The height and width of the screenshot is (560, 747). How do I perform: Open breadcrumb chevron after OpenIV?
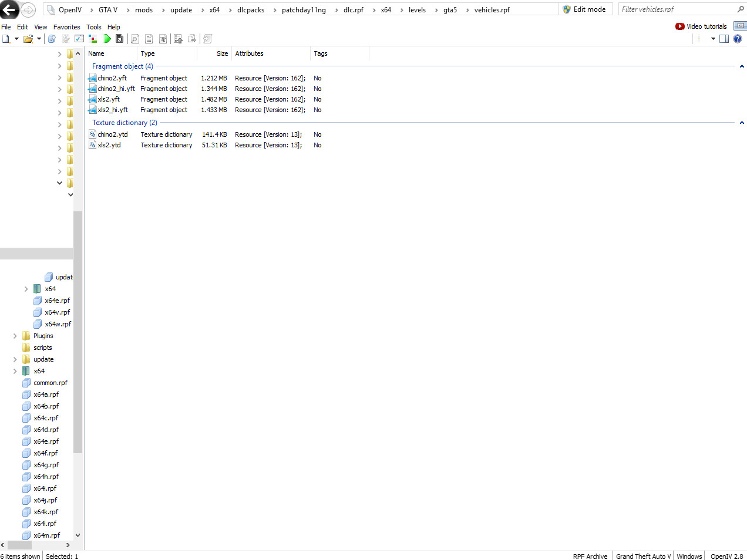[91, 10]
